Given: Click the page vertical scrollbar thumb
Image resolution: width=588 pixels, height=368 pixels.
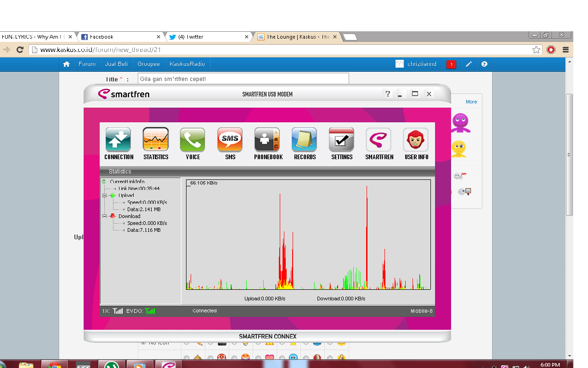Looking at the screenshot, I should coord(570,155).
